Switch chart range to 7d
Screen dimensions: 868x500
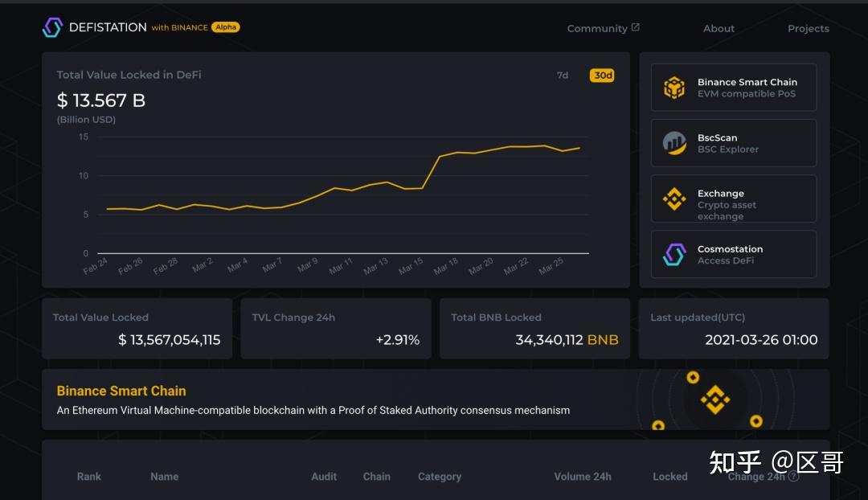tap(563, 76)
